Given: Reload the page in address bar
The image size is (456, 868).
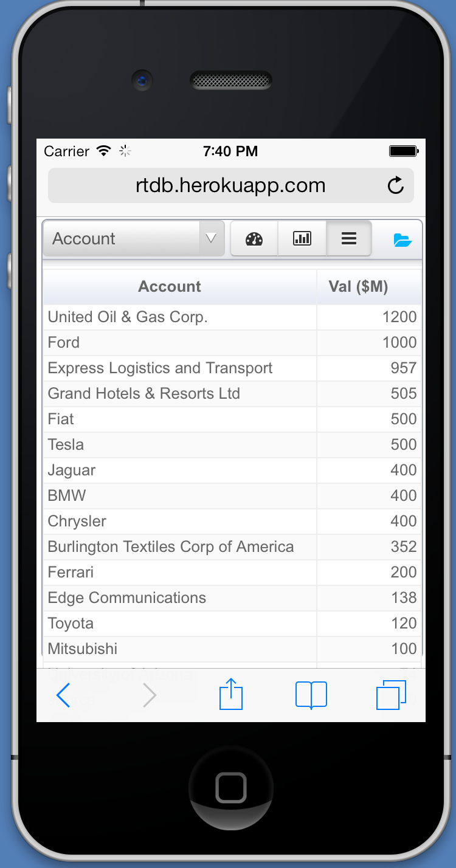Looking at the screenshot, I should 396,185.
